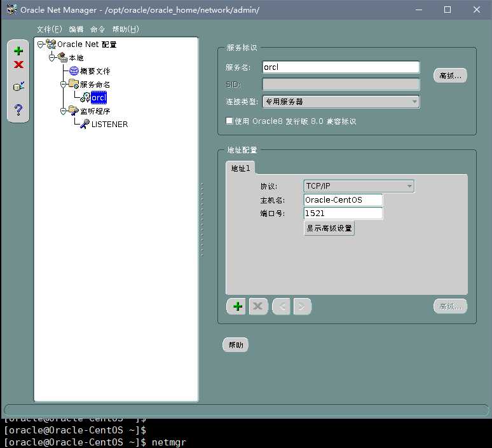Click the 端口号 field containing 1521
The height and width of the screenshot is (448, 492).
click(x=343, y=214)
